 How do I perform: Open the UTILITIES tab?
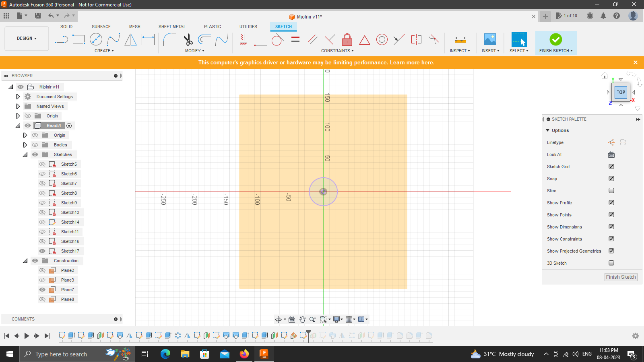tap(248, 27)
